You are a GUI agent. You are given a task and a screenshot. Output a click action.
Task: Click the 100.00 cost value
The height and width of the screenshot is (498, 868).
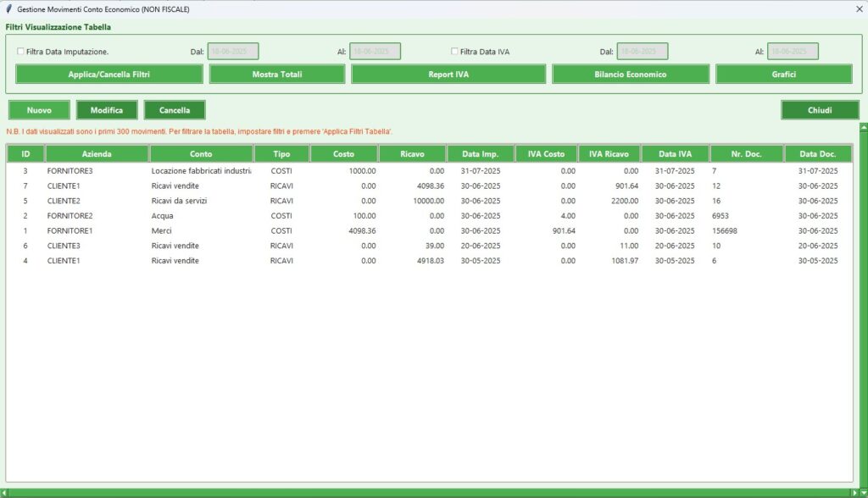364,216
